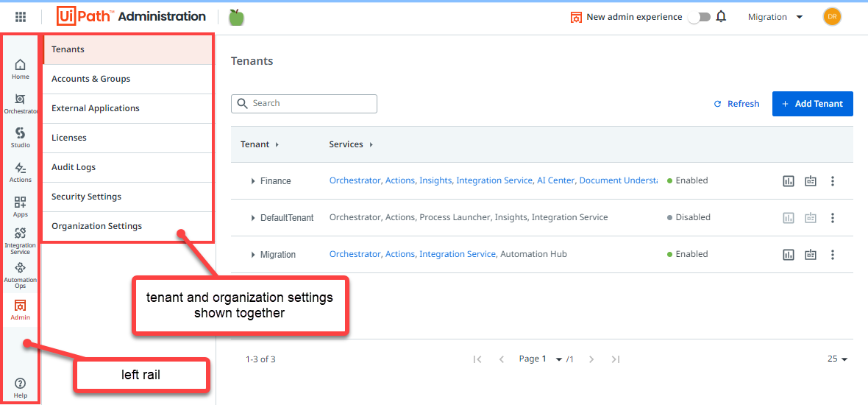This screenshot has height=405, width=868.
Task: Open Migration Integration Service link
Action: (458, 254)
